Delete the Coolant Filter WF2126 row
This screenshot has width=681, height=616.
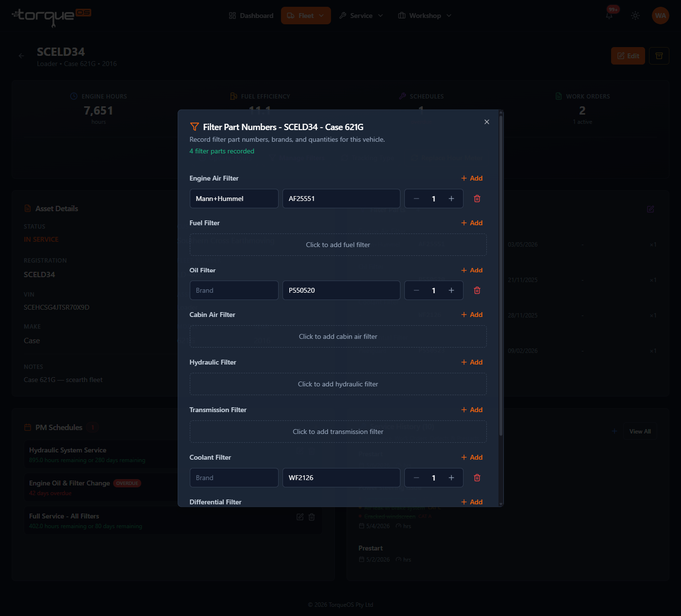coord(477,478)
